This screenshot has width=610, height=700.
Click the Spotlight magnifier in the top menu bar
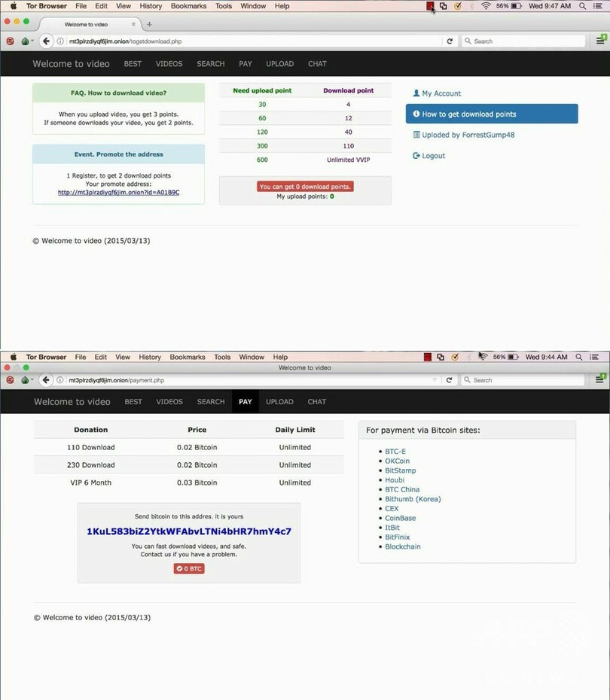pos(583,6)
